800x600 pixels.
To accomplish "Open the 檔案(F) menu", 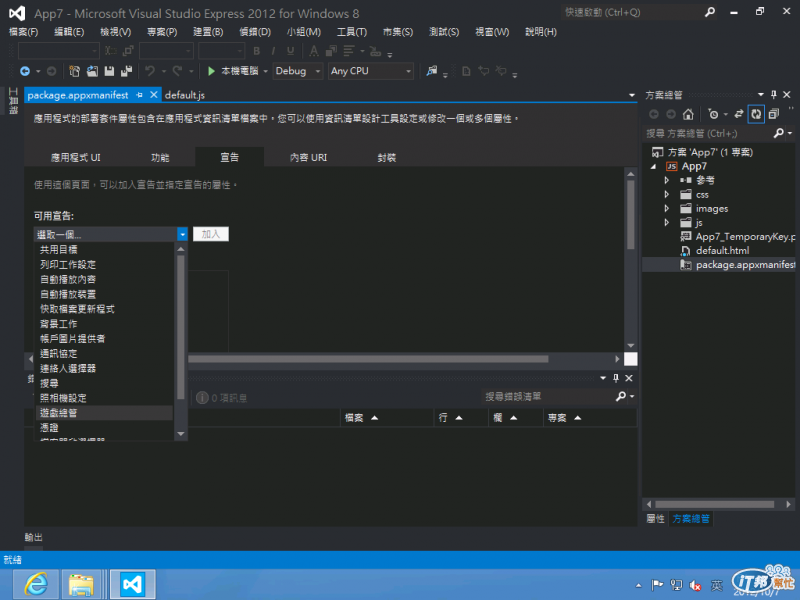I will [23, 32].
